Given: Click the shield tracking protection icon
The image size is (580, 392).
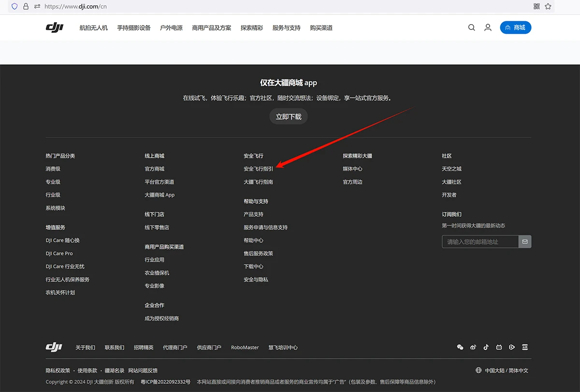Looking at the screenshot, I should [x=14, y=7].
